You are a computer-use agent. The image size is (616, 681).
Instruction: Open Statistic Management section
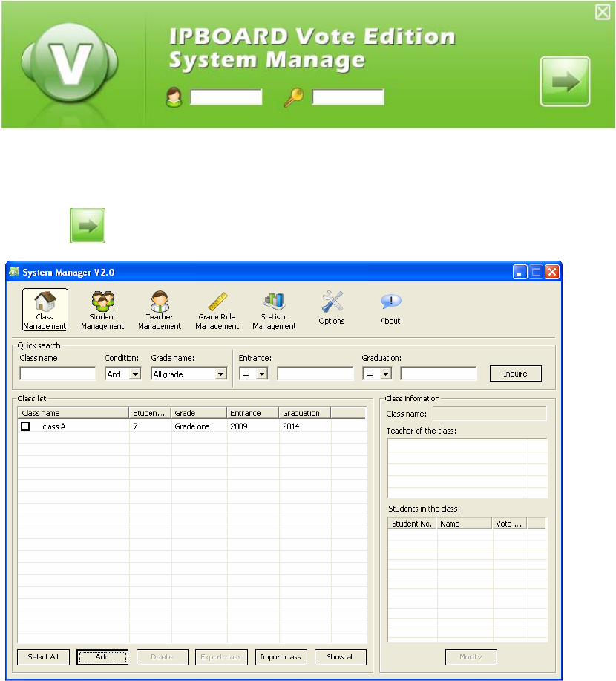coord(274,310)
